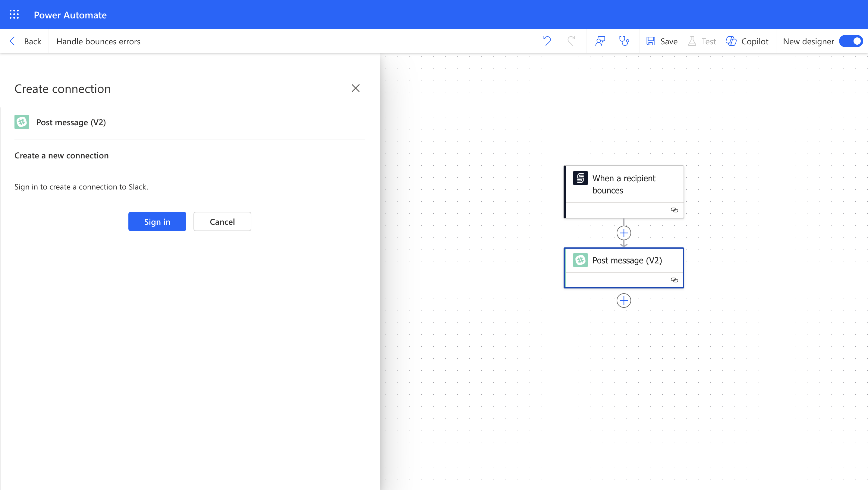Click the Undo arrow icon
Screen dimensions: 868x490
tap(547, 41)
